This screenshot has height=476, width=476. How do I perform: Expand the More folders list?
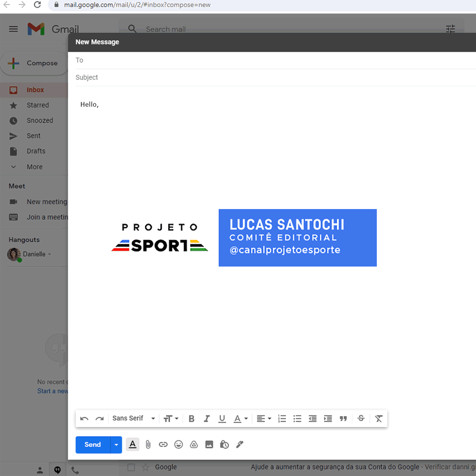tap(34, 167)
